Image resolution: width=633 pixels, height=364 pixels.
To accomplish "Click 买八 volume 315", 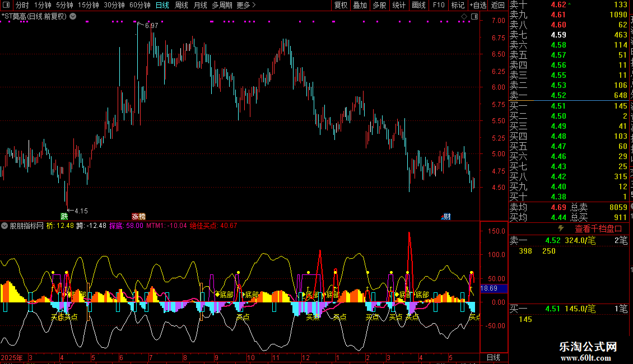I will click(621, 177).
